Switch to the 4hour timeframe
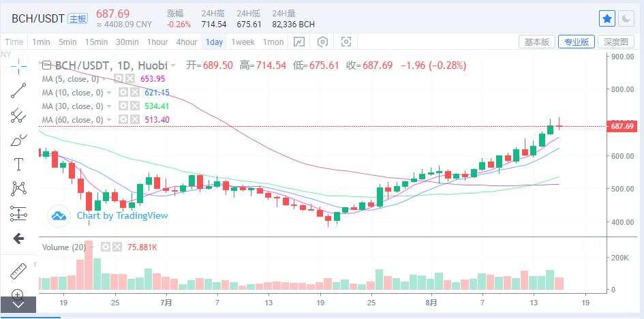The height and width of the screenshot is (319, 644). [x=187, y=42]
